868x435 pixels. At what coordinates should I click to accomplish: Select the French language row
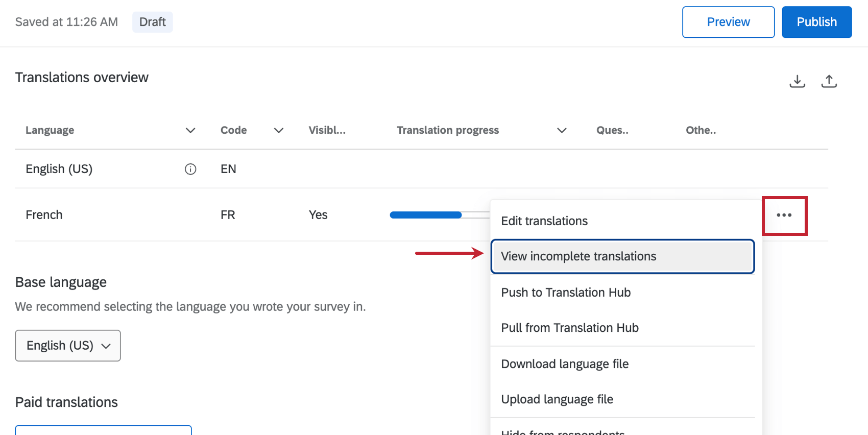click(x=44, y=215)
